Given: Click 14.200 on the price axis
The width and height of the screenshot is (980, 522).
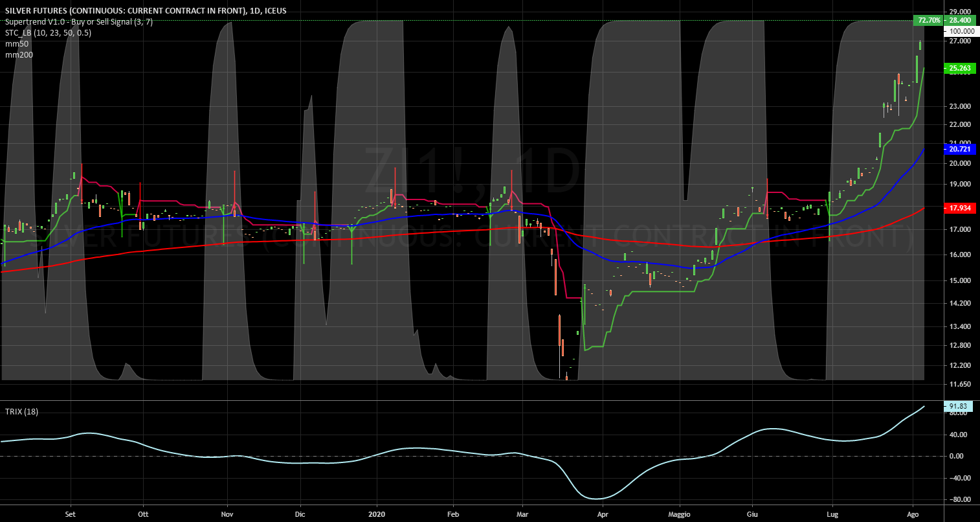Looking at the screenshot, I should point(961,303).
